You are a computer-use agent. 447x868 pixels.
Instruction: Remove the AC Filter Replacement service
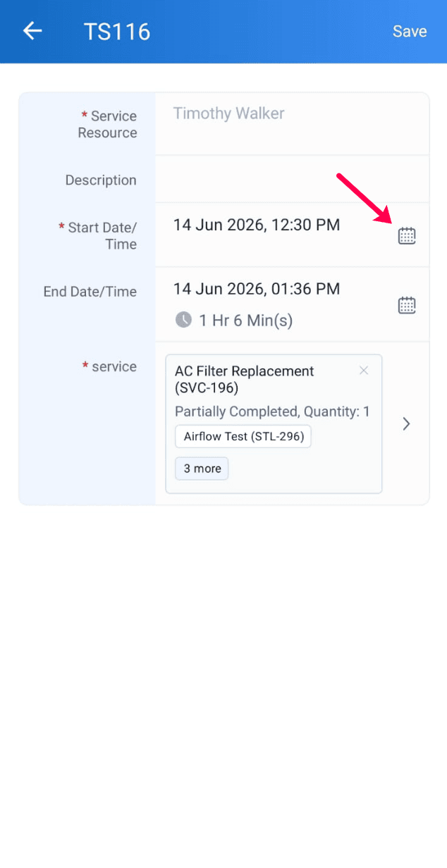(364, 371)
